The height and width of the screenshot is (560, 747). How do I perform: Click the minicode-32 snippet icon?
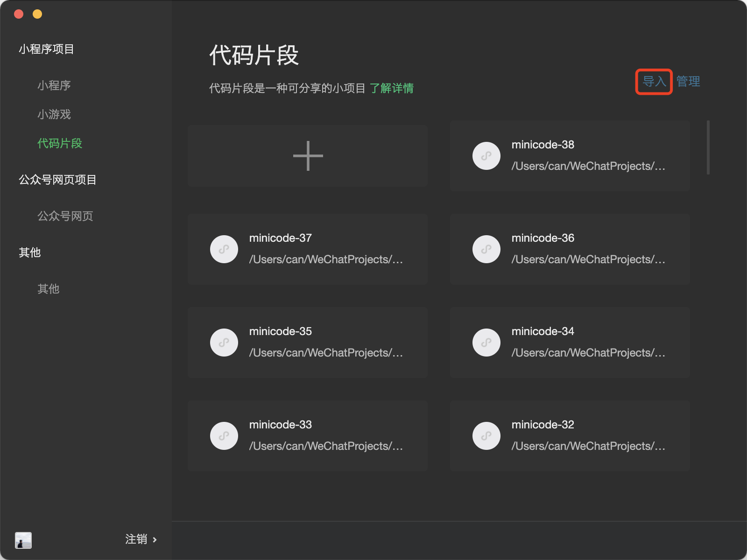[x=486, y=436]
